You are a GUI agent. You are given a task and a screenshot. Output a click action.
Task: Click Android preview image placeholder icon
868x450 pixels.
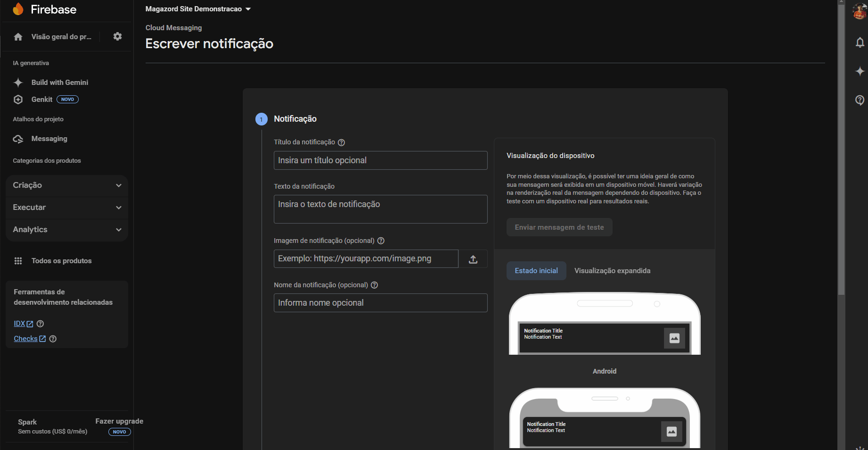point(674,338)
